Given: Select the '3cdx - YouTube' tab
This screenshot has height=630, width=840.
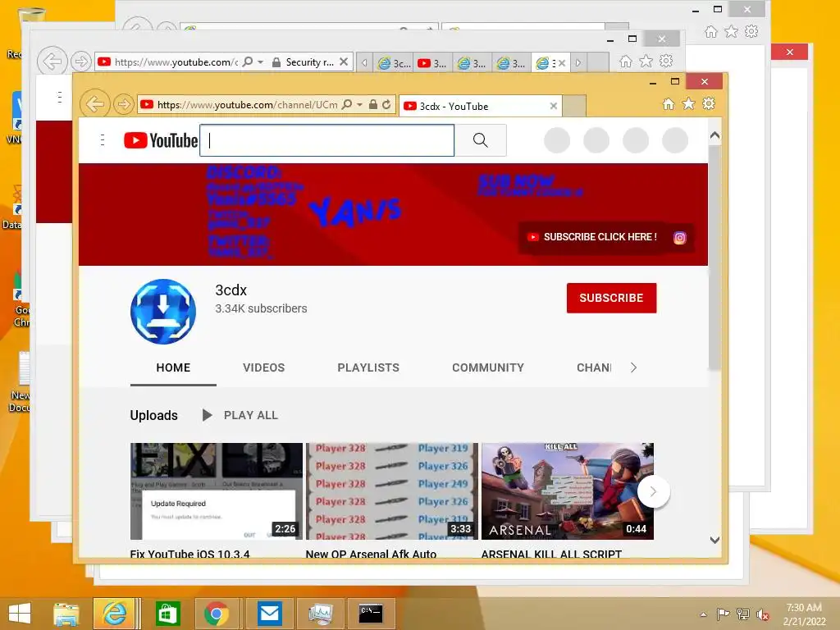Looking at the screenshot, I should (481, 106).
